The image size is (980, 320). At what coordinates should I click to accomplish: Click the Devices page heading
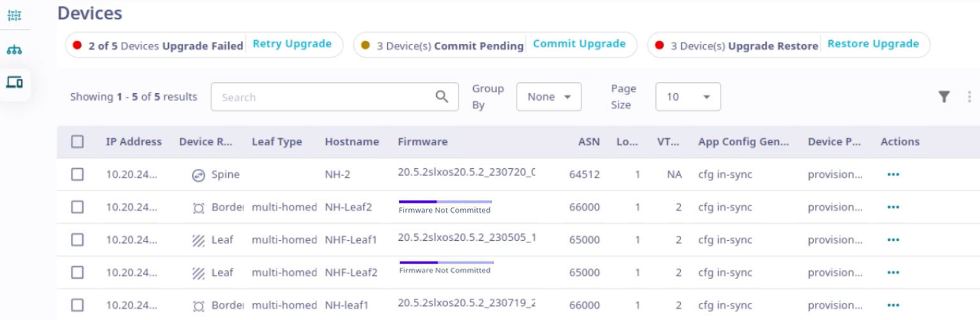tap(90, 13)
